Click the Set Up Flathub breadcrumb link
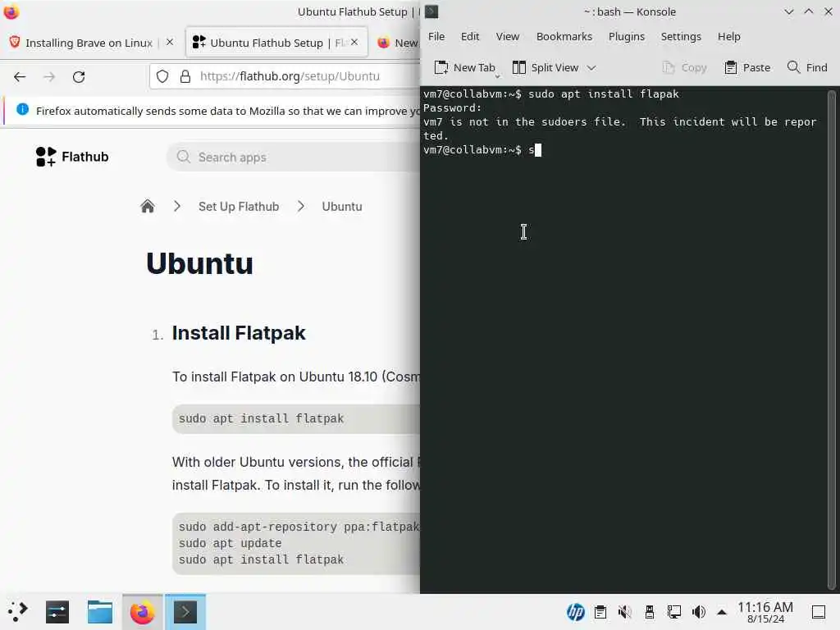The width and height of the screenshot is (840, 630). 239,206
